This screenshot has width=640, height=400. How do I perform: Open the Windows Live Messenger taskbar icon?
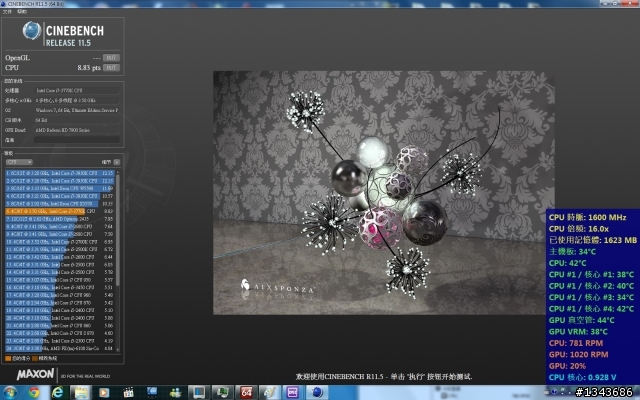pyautogui.click(x=176, y=393)
